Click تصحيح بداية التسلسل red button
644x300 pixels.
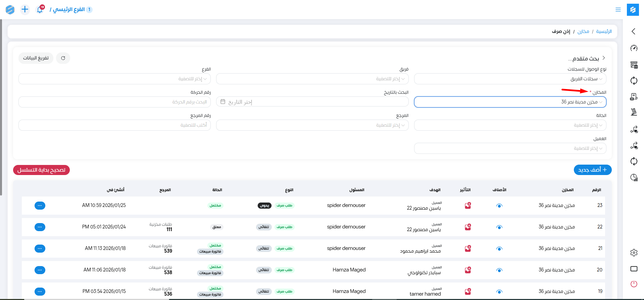(x=41, y=170)
